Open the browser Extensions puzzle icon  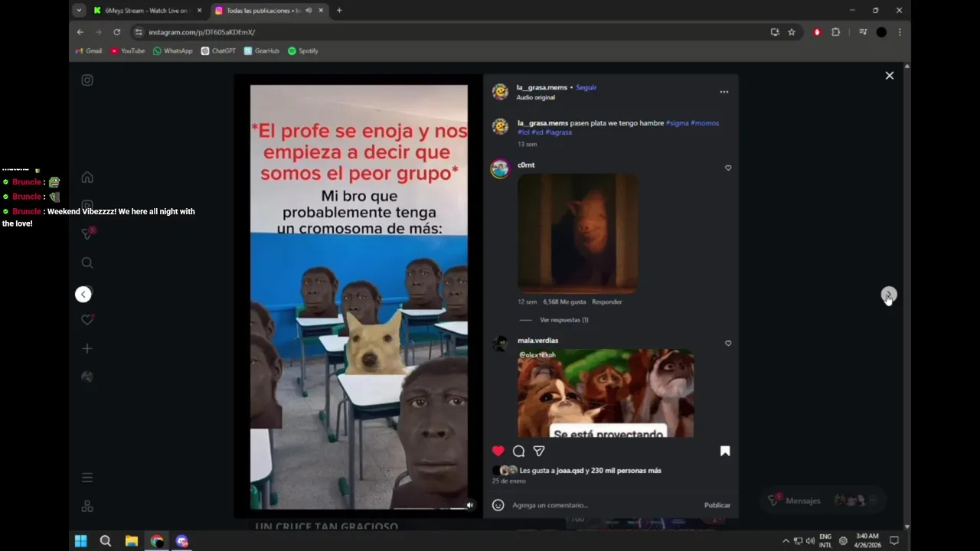click(x=835, y=32)
